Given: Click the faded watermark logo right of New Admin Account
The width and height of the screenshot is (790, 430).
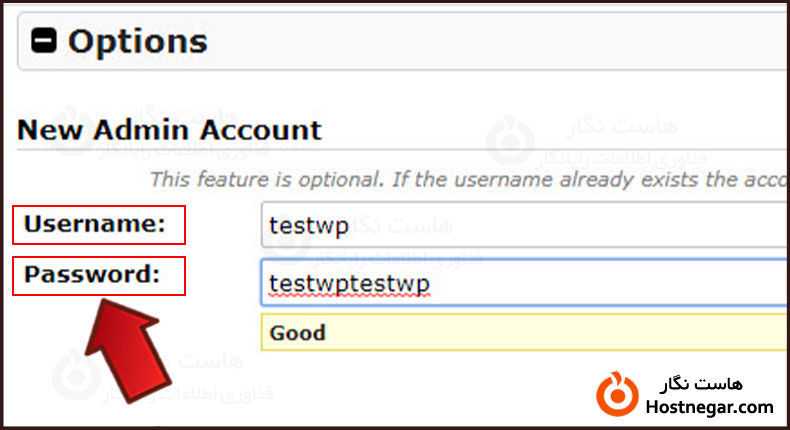Looking at the screenshot, I should [510, 140].
